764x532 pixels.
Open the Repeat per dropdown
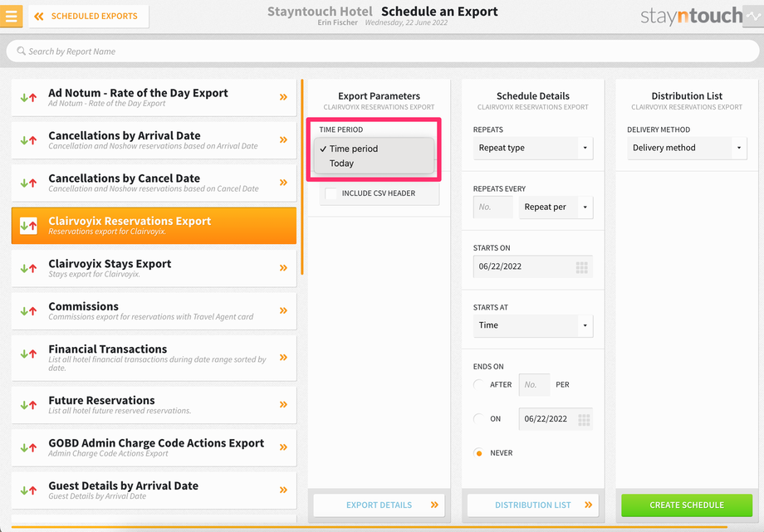coord(556,207)
